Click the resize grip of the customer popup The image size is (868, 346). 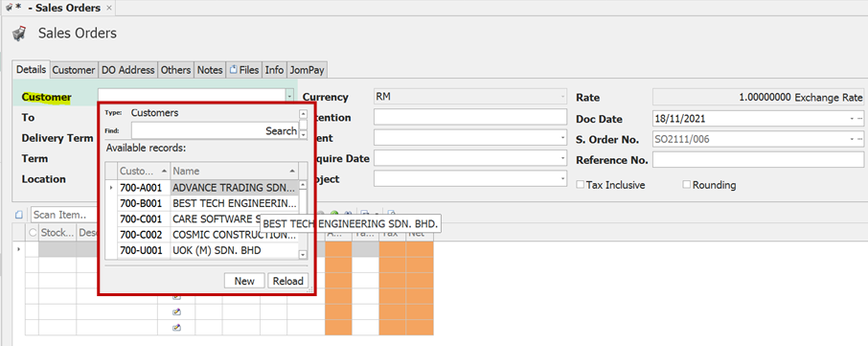pos(310,289)
